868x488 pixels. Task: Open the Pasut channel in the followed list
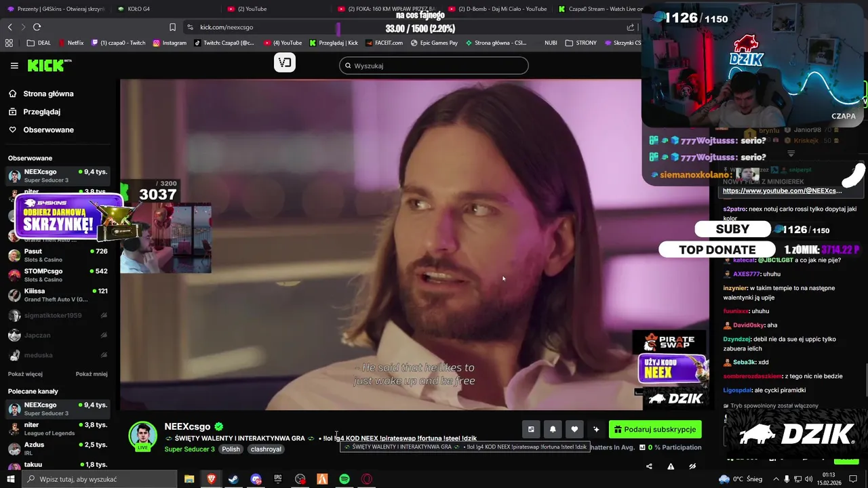[x=58, y=255]
